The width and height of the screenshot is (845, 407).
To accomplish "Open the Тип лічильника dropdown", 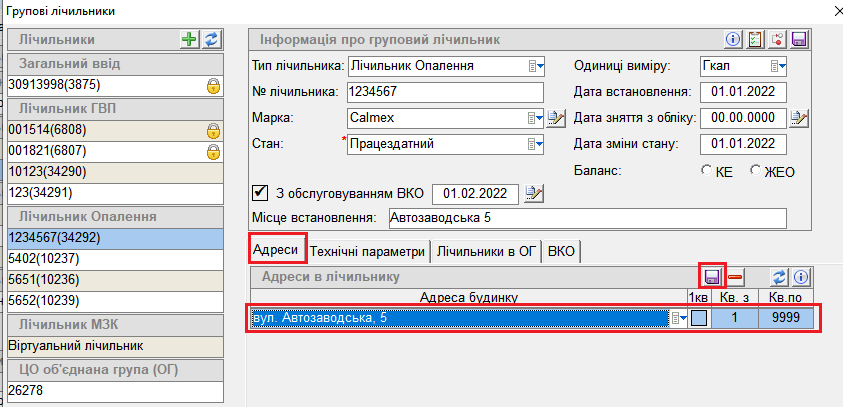I will (x=535, y=66).
